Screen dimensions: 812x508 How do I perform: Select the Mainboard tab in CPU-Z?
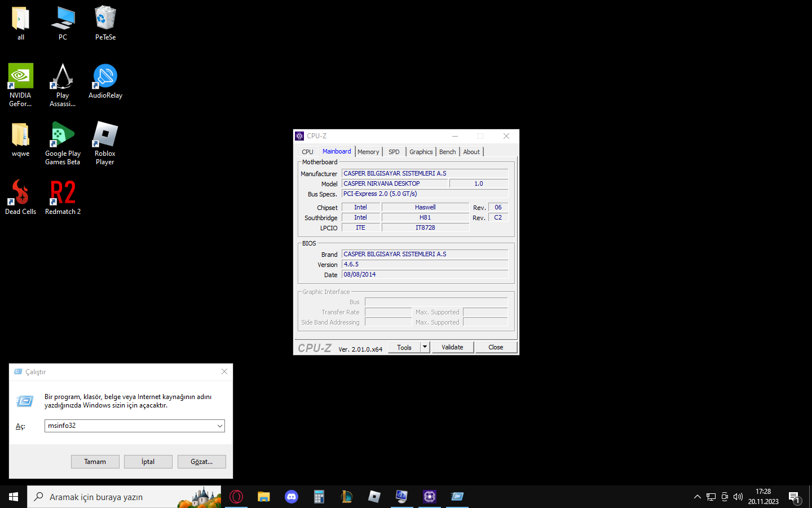tap(337, 151)
